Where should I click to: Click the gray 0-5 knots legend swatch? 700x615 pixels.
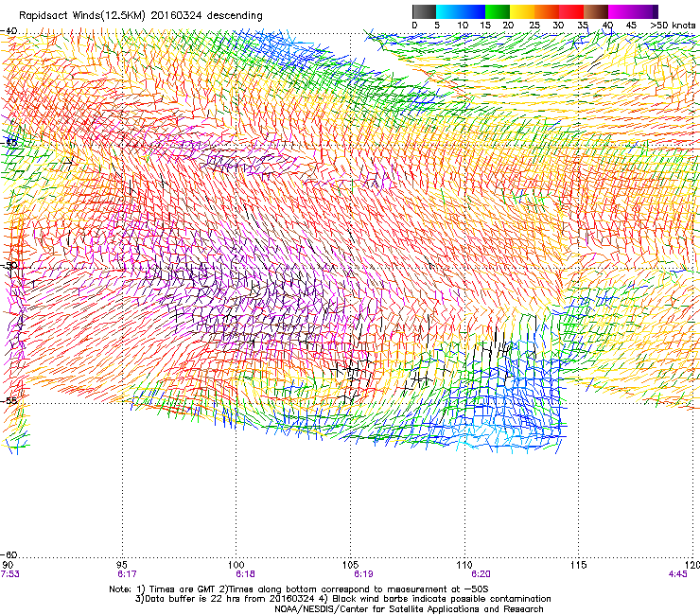point(424,11)
